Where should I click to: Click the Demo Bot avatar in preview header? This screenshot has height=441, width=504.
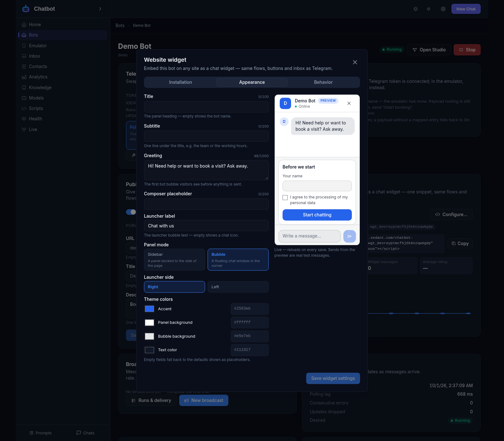pos(285,103)
